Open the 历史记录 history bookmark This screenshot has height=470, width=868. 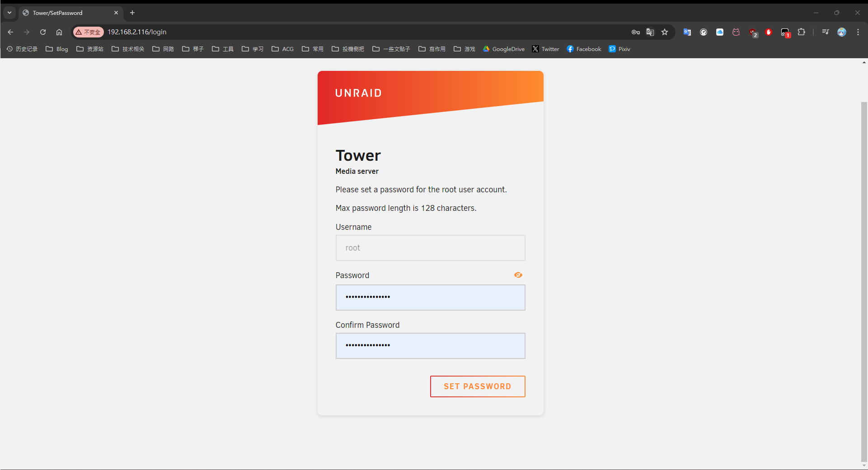pos(22,49)
